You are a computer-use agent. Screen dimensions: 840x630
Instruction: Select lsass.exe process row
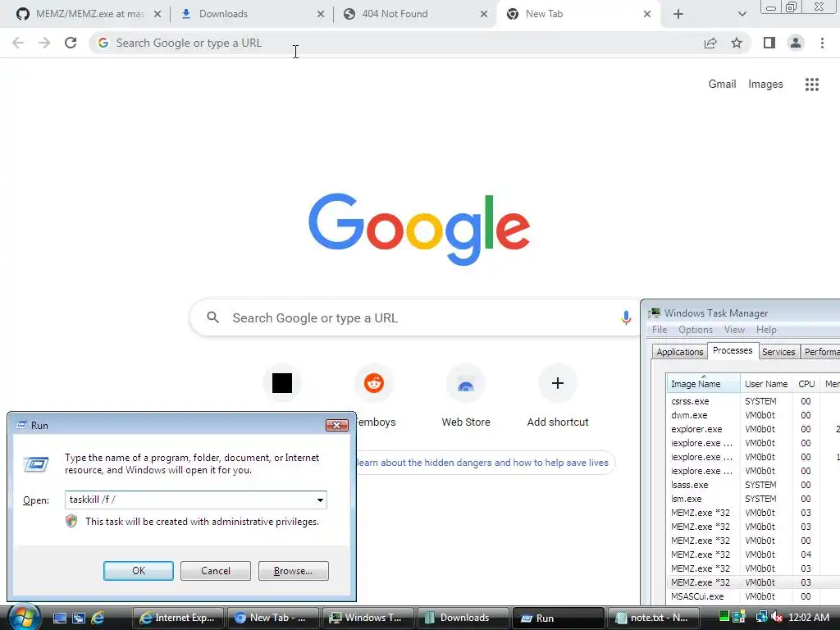click(753, 485)
